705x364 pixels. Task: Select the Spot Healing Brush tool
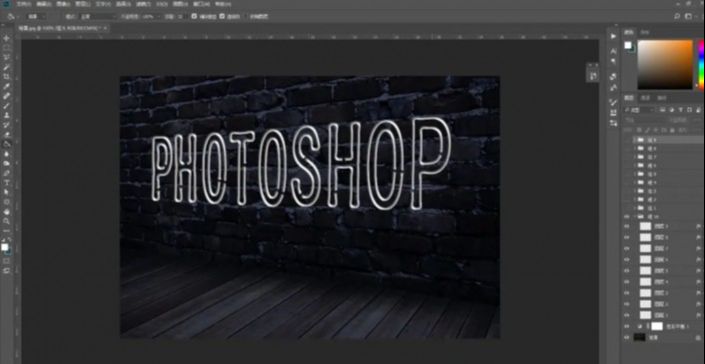(x=6, y=96)
